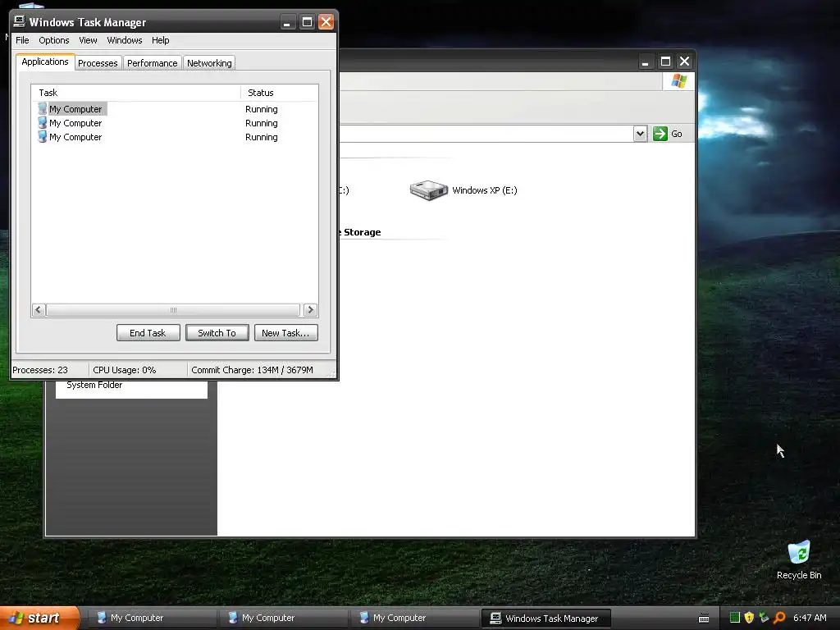Switch to first My Computer taskbar button
This screenshot has height=630, width=840.
[x=152, y=618]
